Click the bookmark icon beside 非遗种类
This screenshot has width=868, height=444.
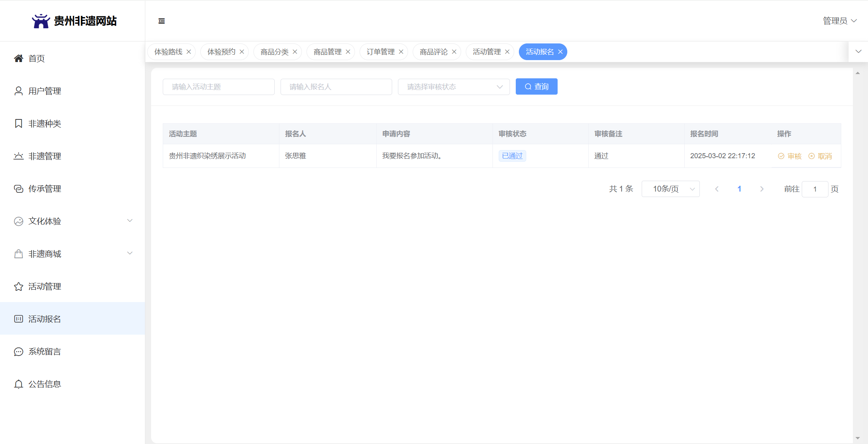coord(18,123)
